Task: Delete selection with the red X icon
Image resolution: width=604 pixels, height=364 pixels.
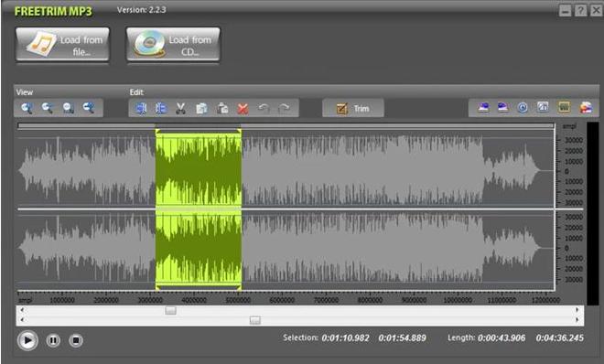Action: 243,109
